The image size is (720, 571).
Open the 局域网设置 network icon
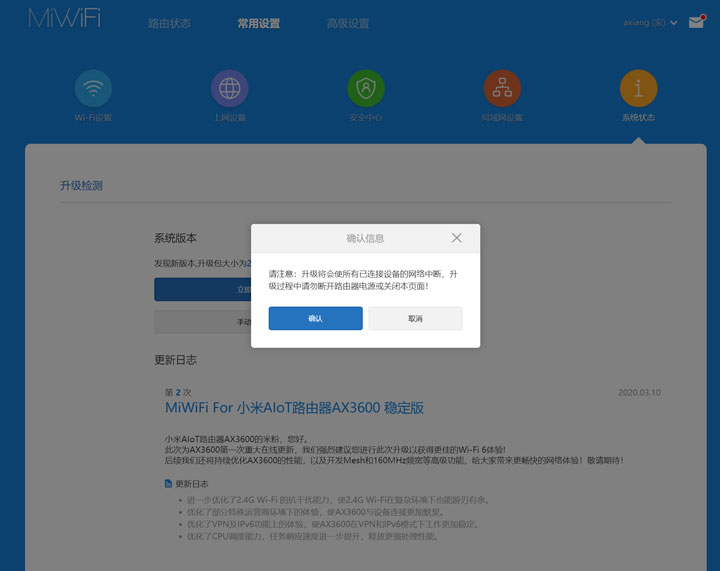point(502,88)
